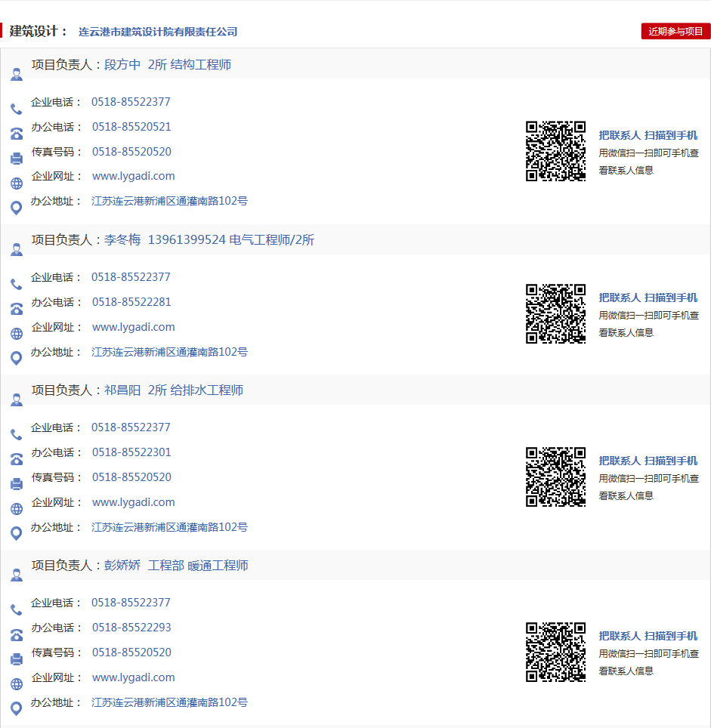The height and width of the screenshot is (728, 711).
Task: Click phone icon in 段方中 企业电话 row
Action: 17,109
